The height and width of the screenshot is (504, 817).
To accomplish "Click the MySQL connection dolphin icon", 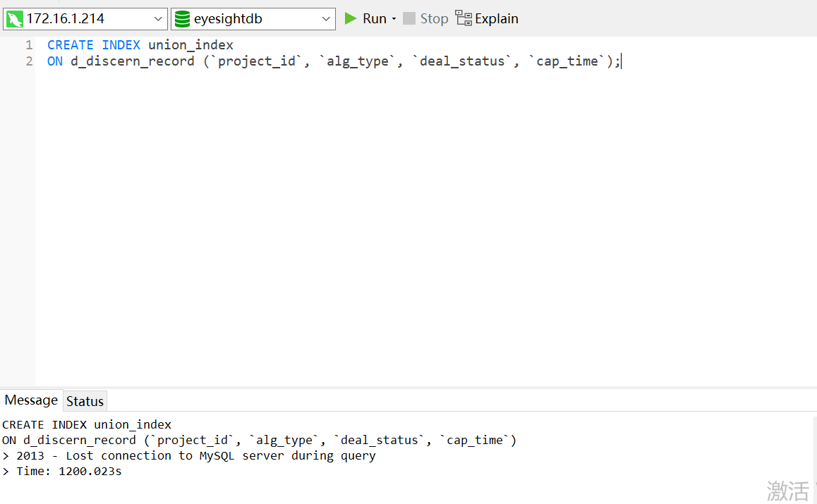I will coord(15,19).
